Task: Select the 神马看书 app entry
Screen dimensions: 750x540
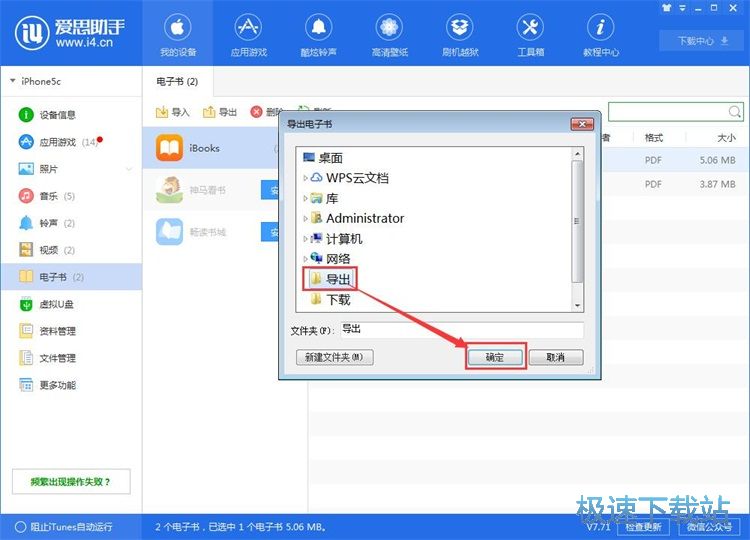Action: coord(210,190)
